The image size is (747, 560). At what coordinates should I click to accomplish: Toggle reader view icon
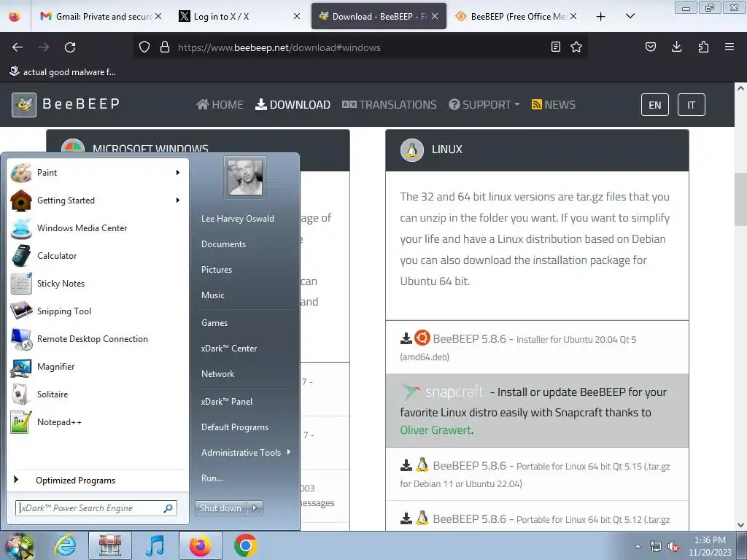pos(555,47)
